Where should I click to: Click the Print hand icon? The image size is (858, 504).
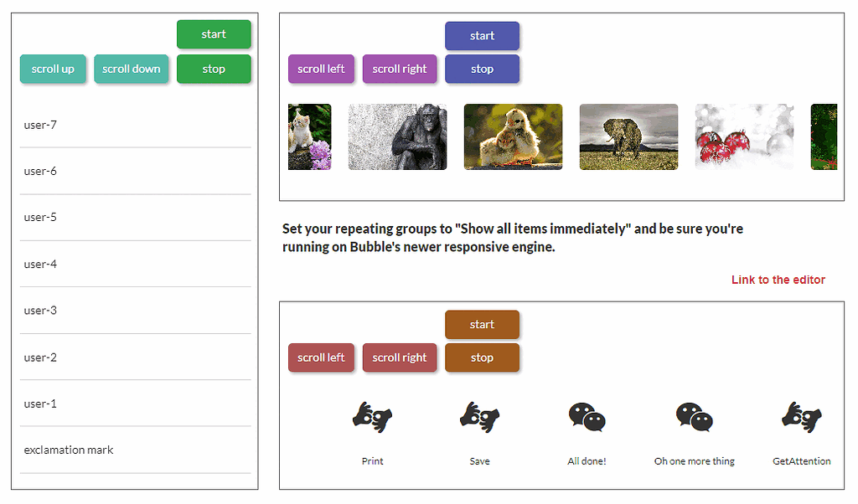[x=372, y=417]
